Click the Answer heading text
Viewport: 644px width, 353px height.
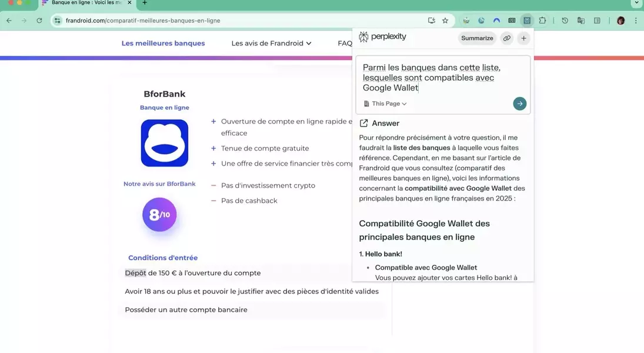(386, 124)
